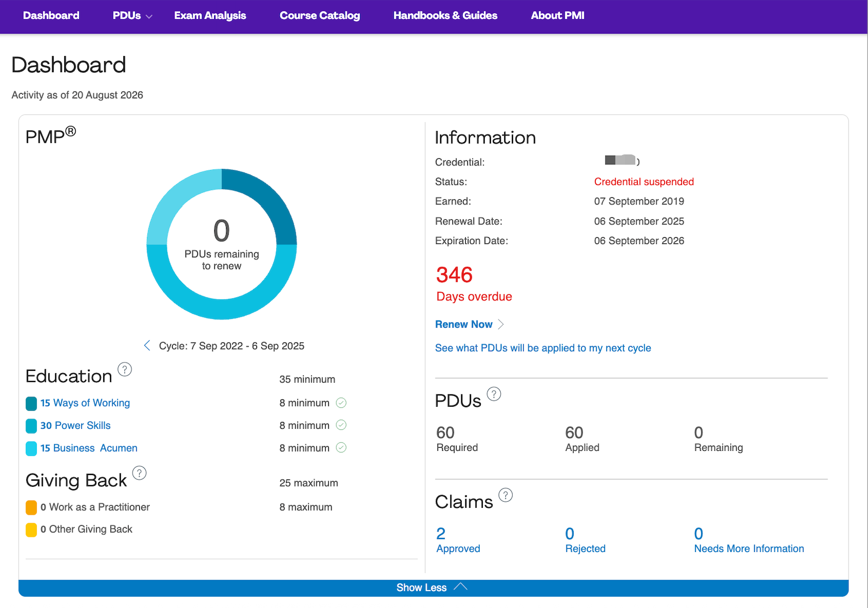View the 2 Approved claims
Viewport: 868px width, 608px height.
click(458, 540)
